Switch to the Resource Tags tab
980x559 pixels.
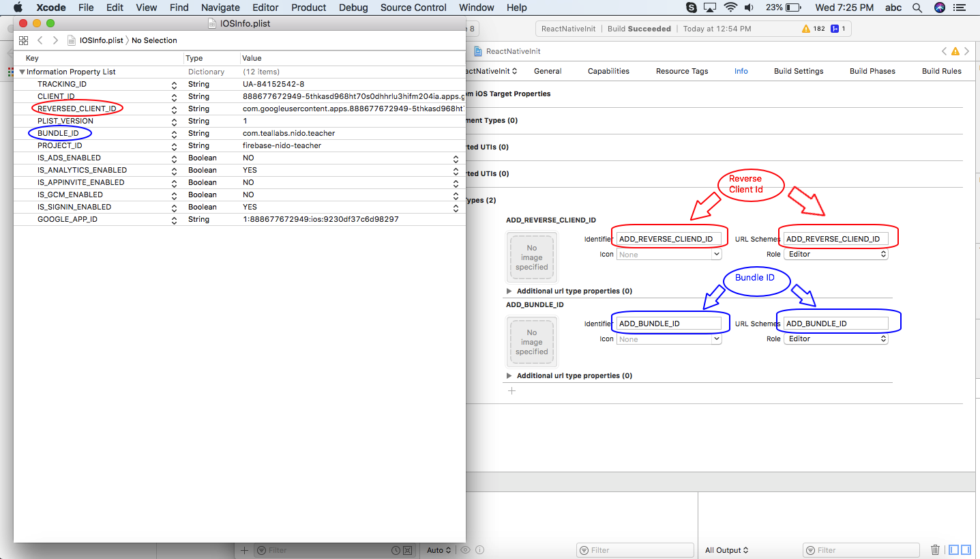682,71
